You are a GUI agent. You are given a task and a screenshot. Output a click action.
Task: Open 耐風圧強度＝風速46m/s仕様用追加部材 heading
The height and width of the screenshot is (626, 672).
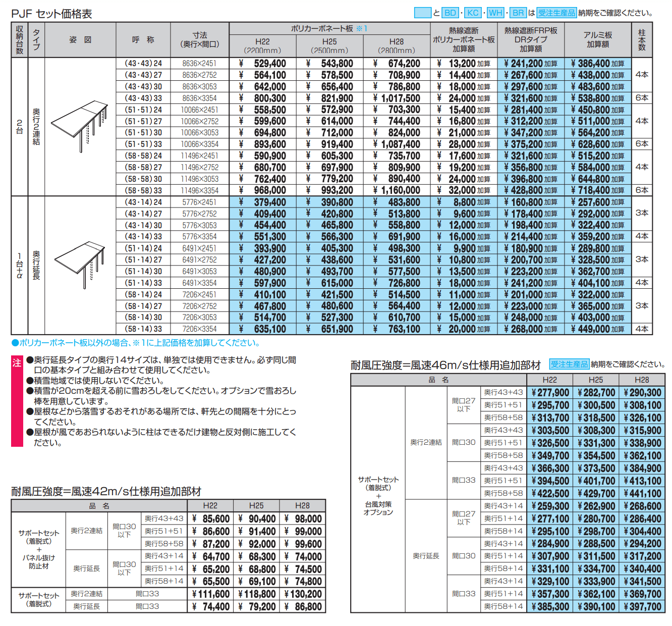pos(444,362)
